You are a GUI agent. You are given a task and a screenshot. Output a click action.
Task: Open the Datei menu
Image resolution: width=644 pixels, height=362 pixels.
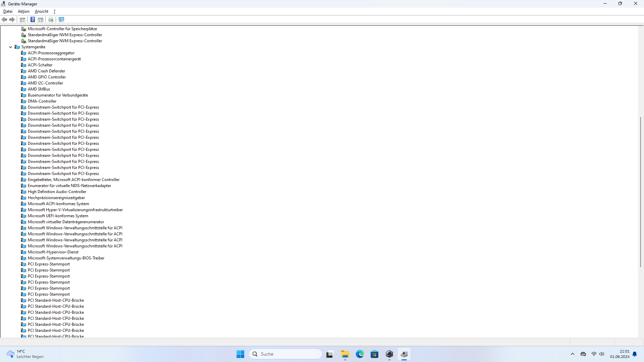[x=8, y=11]
